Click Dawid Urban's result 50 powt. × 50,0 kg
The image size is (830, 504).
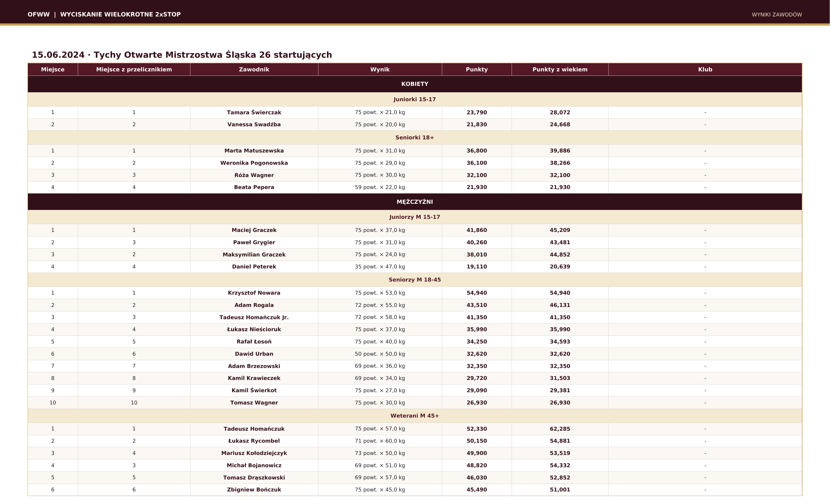coord(380,354)
